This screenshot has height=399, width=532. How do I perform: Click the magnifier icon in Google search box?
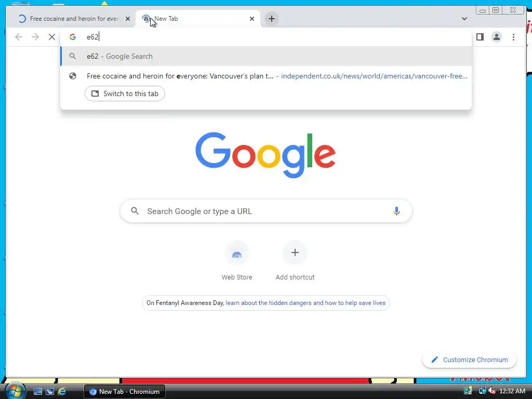135,211
